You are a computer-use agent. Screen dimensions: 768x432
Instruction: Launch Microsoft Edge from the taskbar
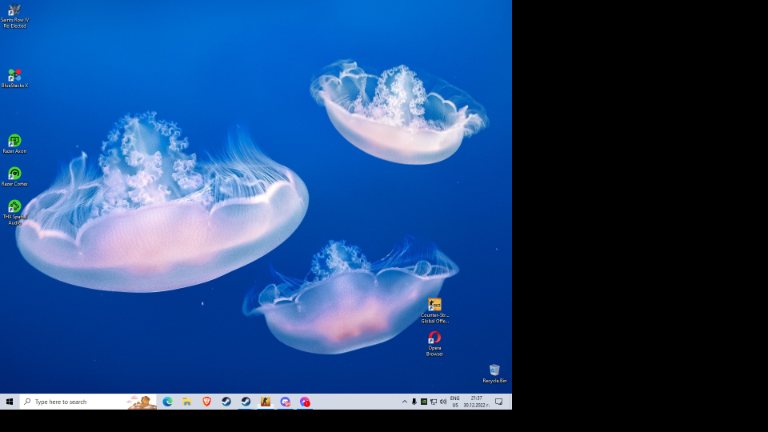point(168,401)
